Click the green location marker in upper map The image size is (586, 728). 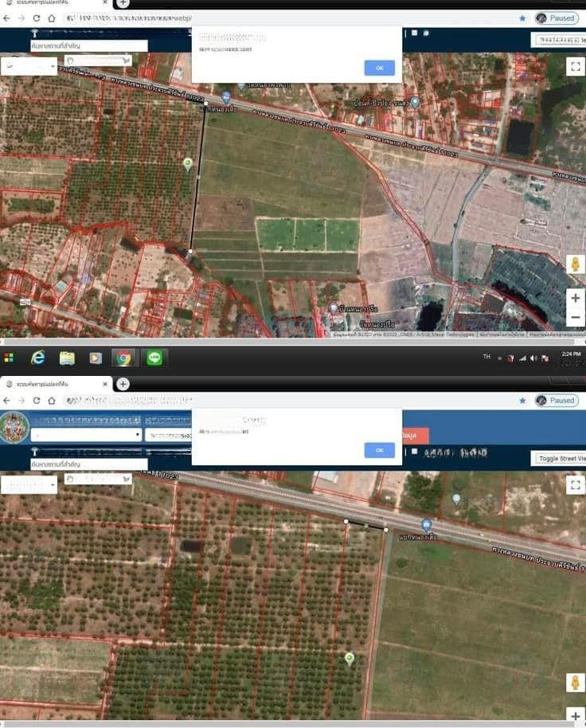click(188, 164)
